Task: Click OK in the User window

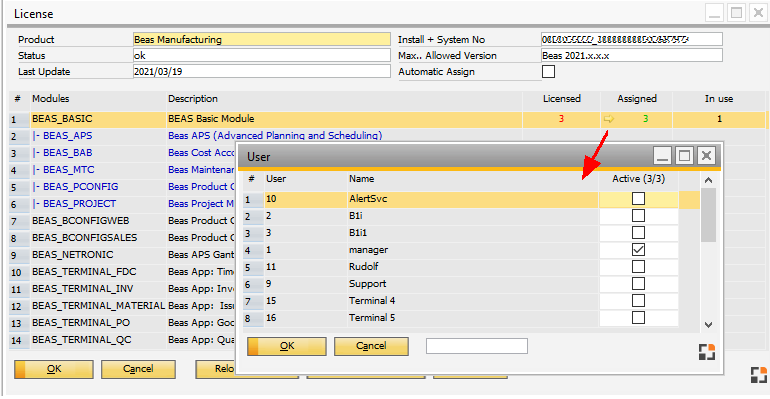Action: point(287,346)
